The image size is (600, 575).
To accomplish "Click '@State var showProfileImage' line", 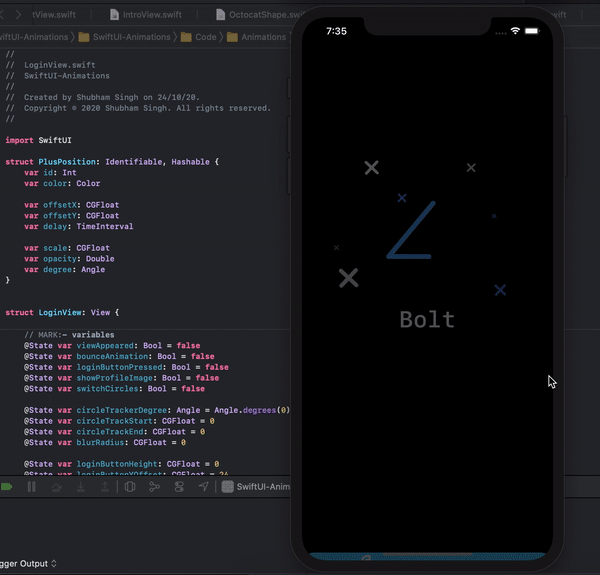I will pos(122,378).
